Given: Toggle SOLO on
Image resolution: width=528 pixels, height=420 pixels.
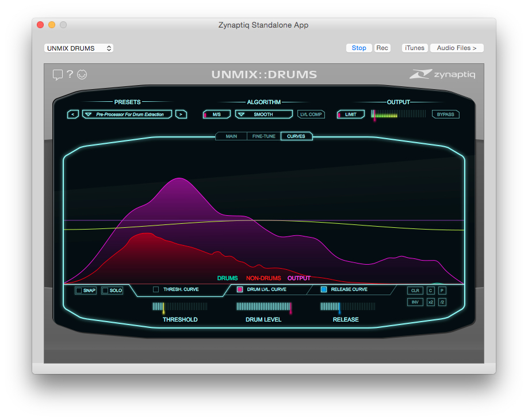Looking at the screenshot, I should click(112, 291).
